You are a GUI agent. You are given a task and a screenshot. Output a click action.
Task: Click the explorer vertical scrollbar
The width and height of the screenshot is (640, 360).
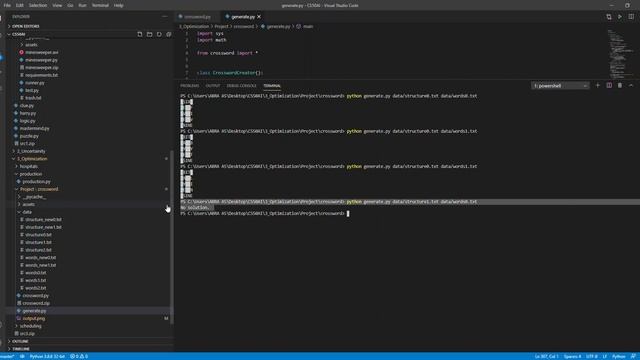171,238
